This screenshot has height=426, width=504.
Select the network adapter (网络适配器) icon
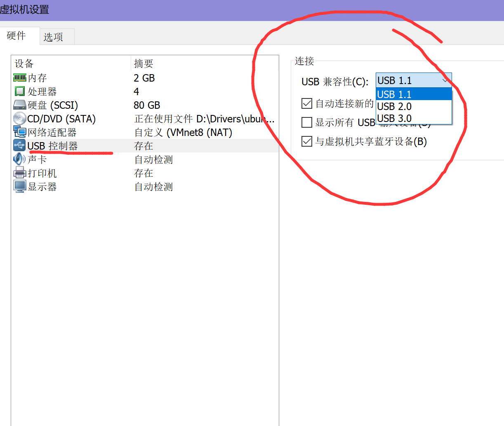click(20, 132)
